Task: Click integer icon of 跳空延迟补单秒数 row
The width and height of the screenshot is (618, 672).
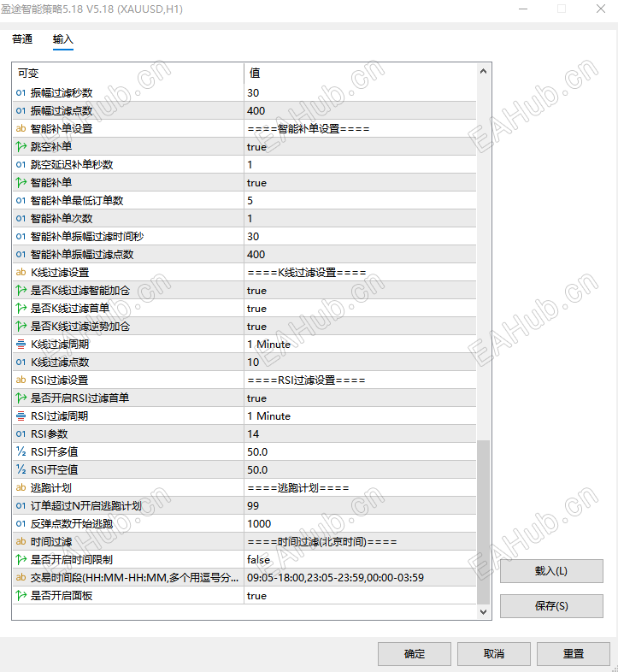Action: click(21, 164)
